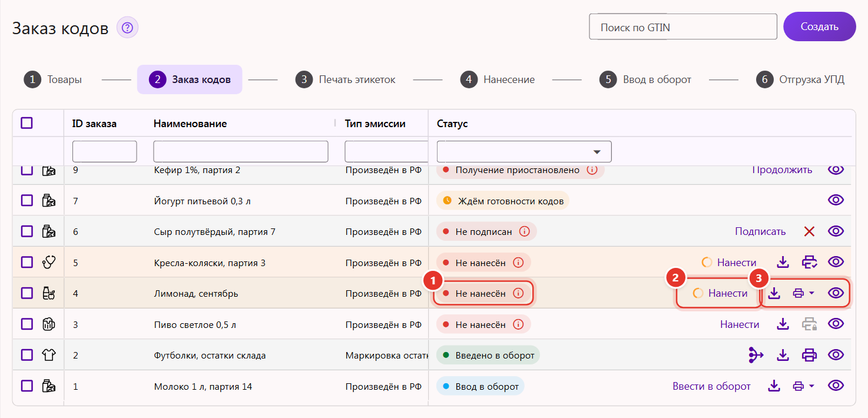Select order 5 Кресла-коляски checkbox
868x418 pixels.
27,262
